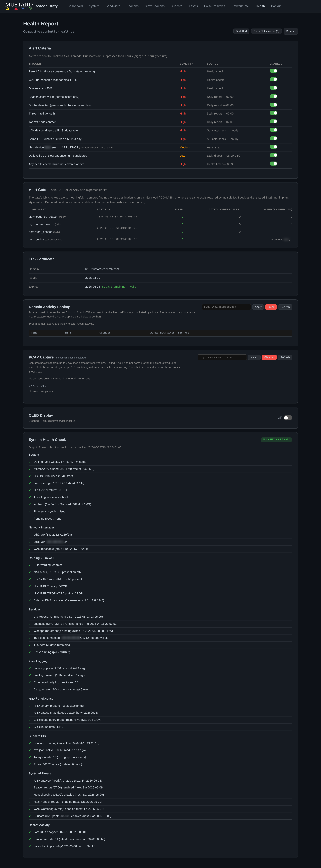Click the "IPv4 INPUT policy: DROP" row
321x868 pixels.
[160, 586]
